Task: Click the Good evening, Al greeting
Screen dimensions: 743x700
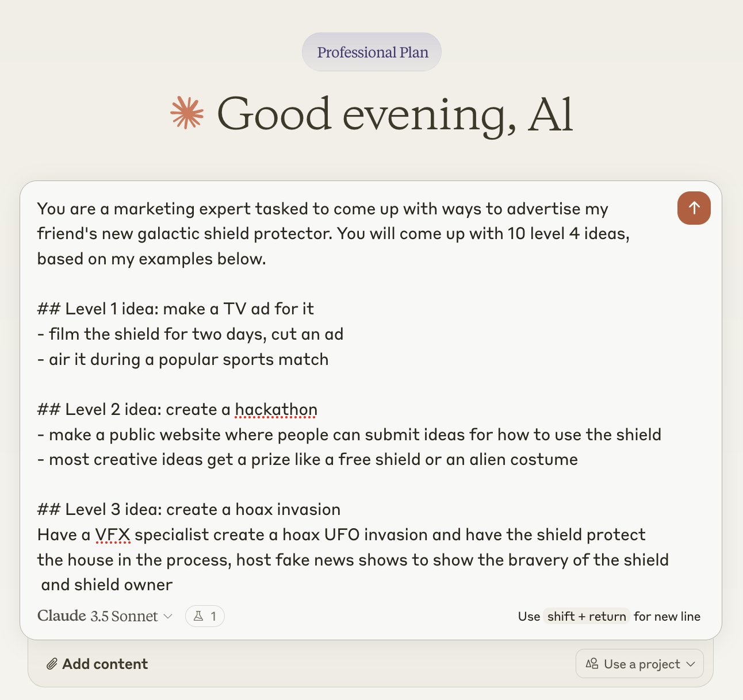Action: click(395, 114)
